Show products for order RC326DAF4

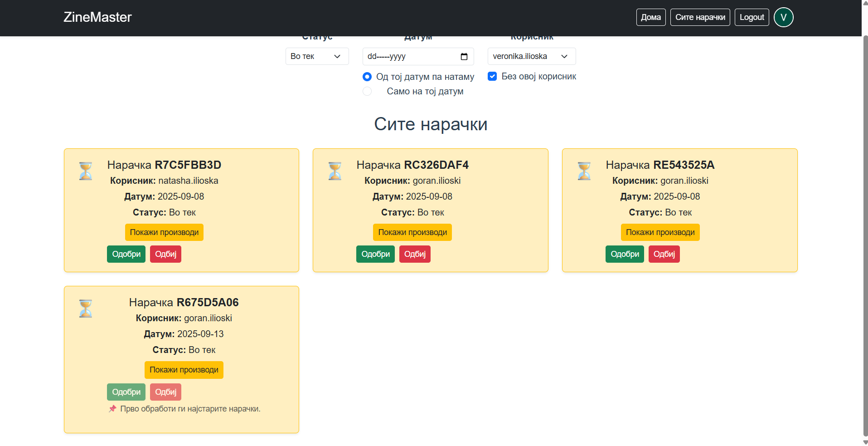[412, 232]
